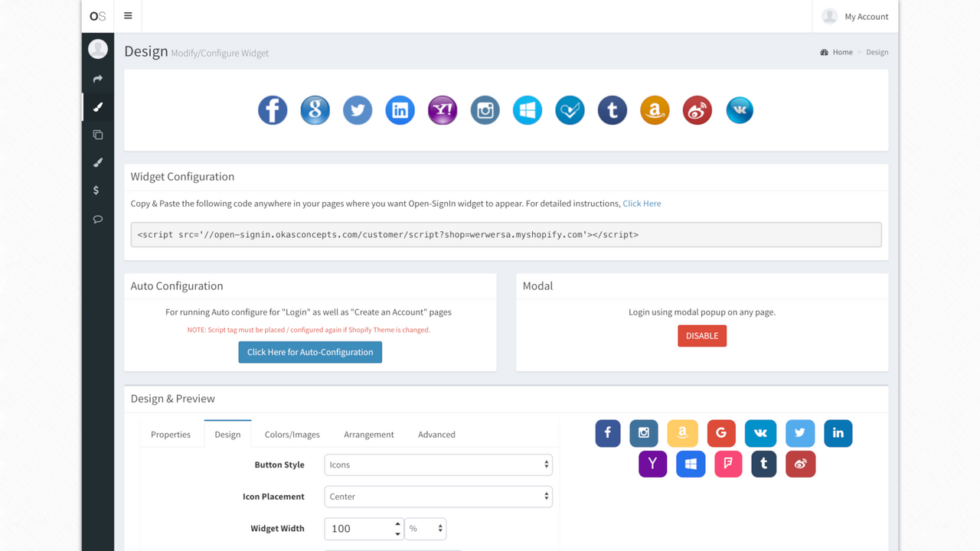Open the Button Style dropdown
This screenshot has width=980, height=551.
[438, 465]
